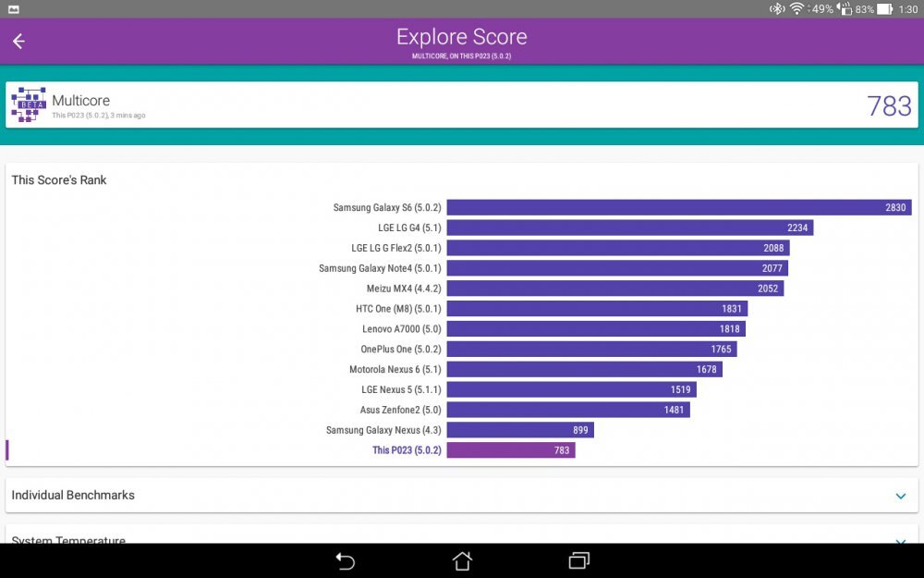The width and height of the screenshot is (924, 578).
Task: Tap the Wi-Fi status bar icon
Action: pyautogui.click(x=796, y=8)
